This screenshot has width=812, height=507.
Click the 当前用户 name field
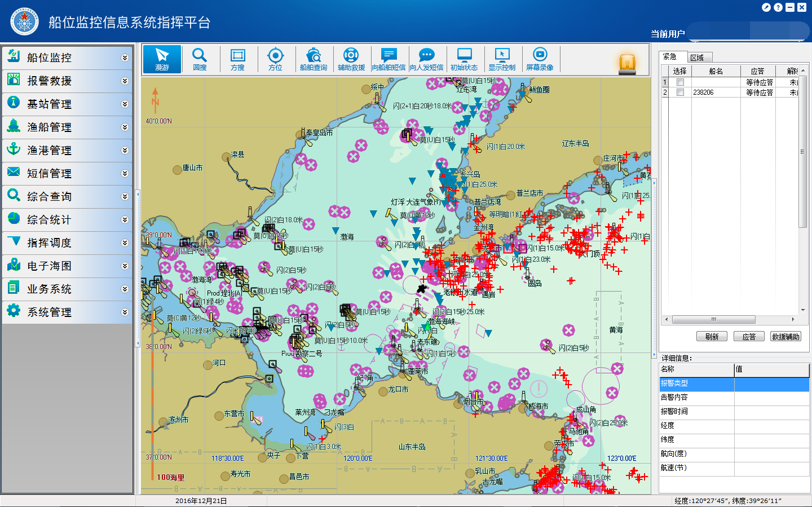tap(748, 31)
